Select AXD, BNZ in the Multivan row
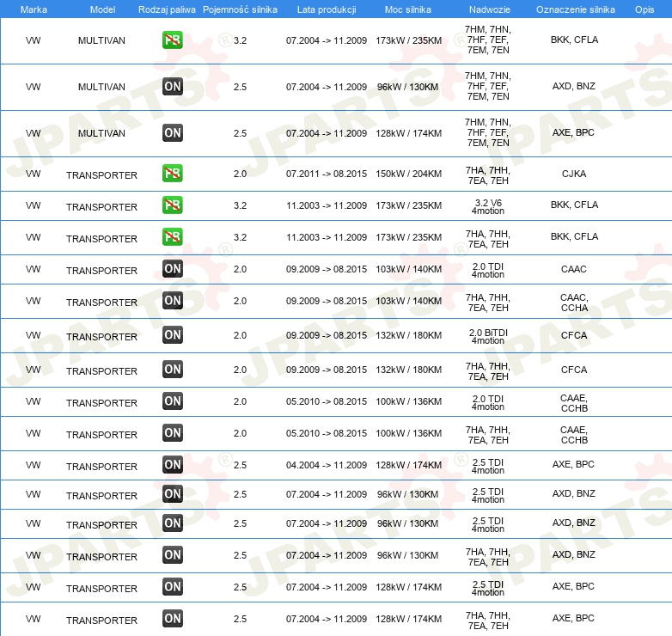This screenshot has height=636, width=672. 573,86
